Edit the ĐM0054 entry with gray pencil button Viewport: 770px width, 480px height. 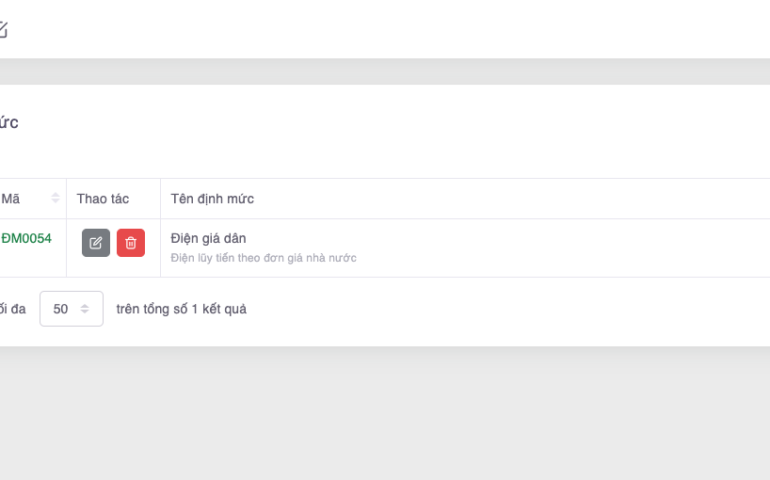[x=96, y=243]
